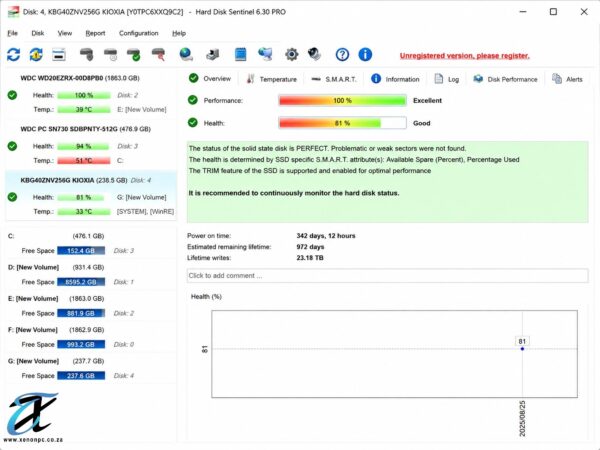Open the Alerts tab
This screenshot has width=600, height=450.
[567, 79]
